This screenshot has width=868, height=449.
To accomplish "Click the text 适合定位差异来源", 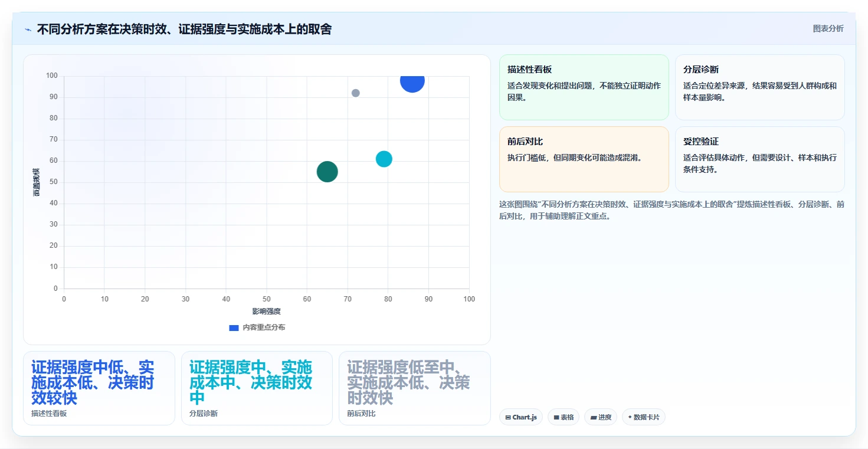I will [x=714, y=86].
